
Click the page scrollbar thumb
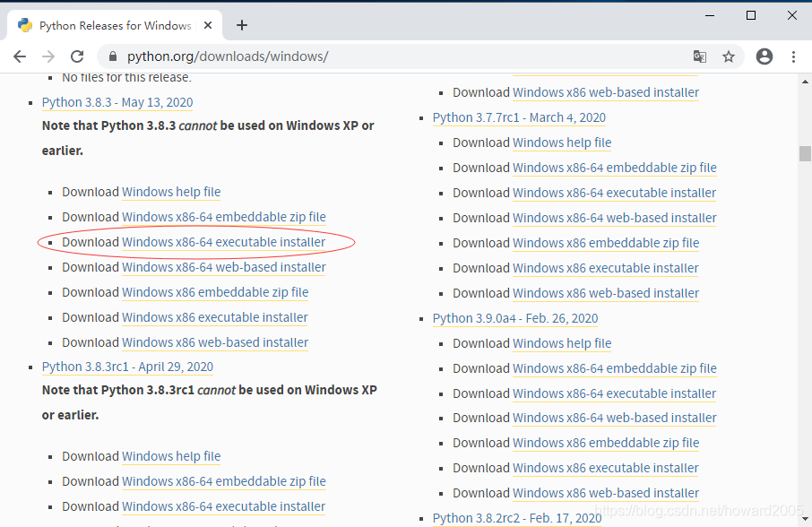click(805, 154)
